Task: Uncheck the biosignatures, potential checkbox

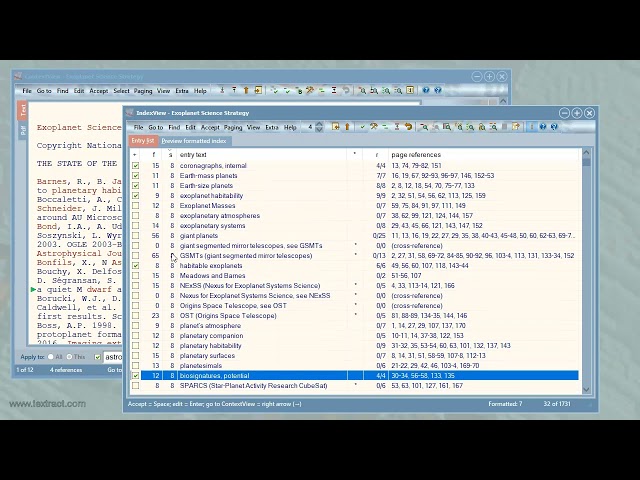Action: click(135, 376)
